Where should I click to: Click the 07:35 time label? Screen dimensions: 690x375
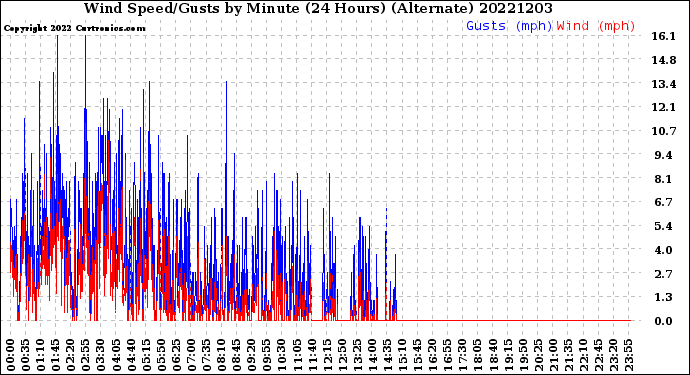[206, 355]
